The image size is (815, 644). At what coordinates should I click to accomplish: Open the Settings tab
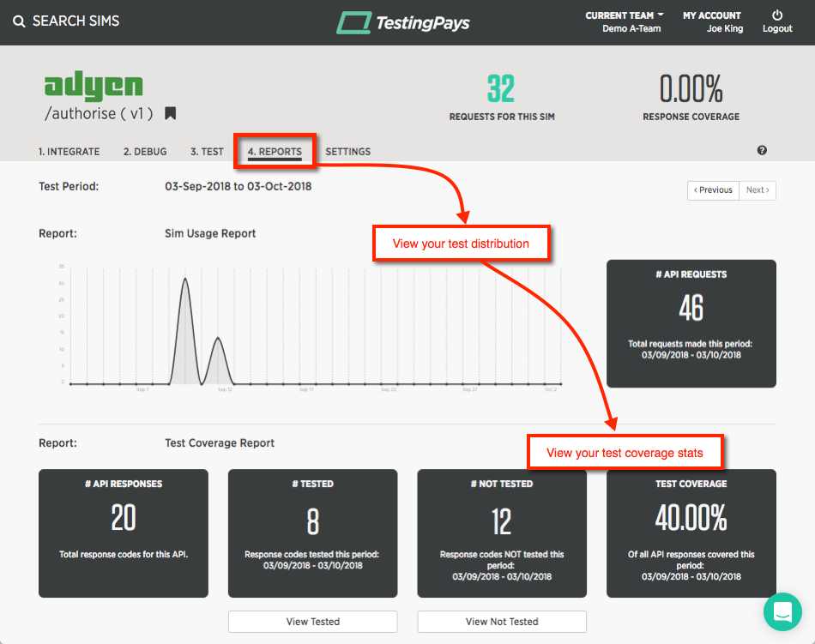[x=348, y=152]
